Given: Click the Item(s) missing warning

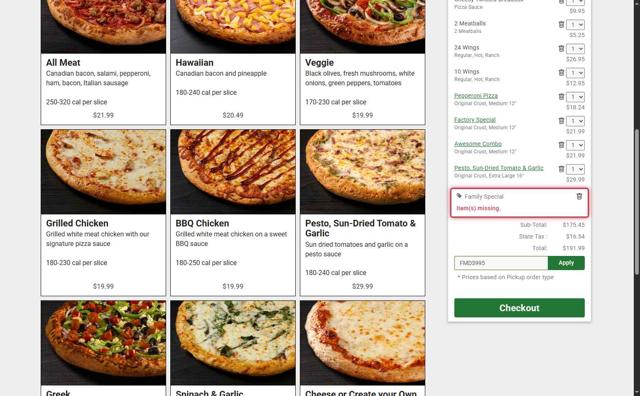Looking at the screenshot, I should pos(478,208).
